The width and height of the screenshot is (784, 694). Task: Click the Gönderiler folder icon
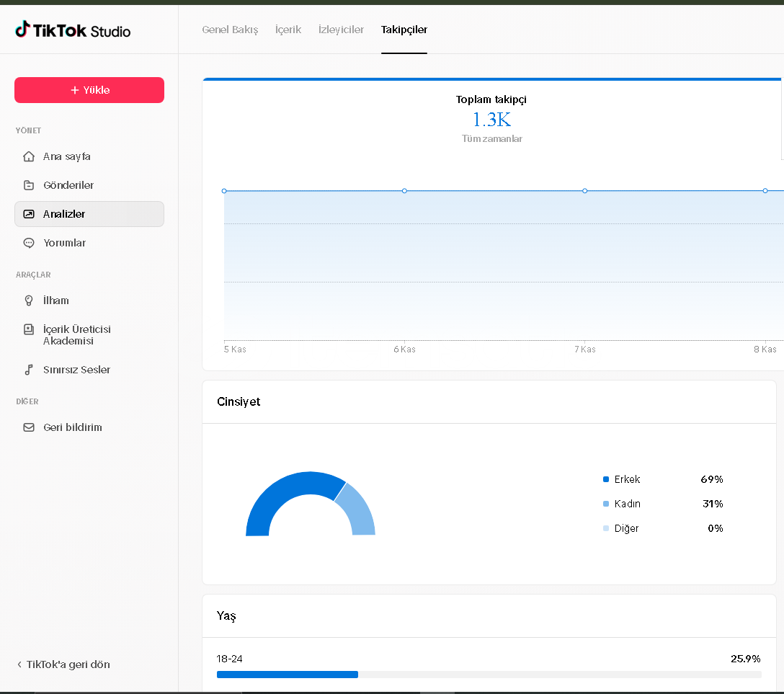click(29, 185)
